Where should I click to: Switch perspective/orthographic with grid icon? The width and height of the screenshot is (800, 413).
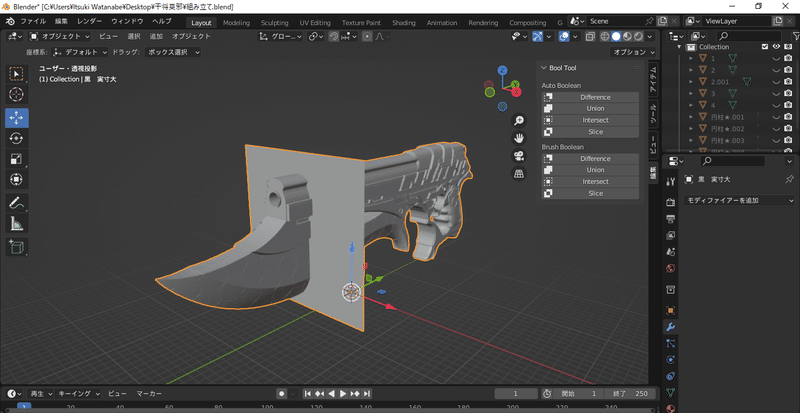519,174
